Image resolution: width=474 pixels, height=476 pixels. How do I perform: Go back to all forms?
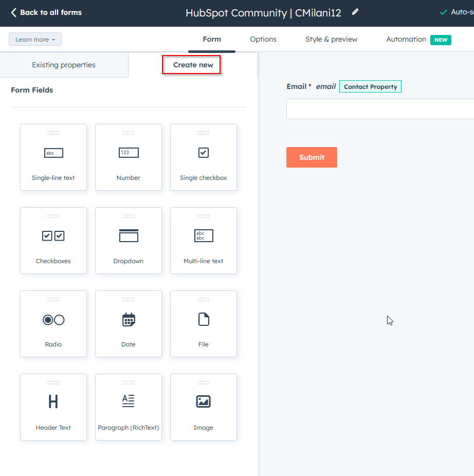click(45, 12)
